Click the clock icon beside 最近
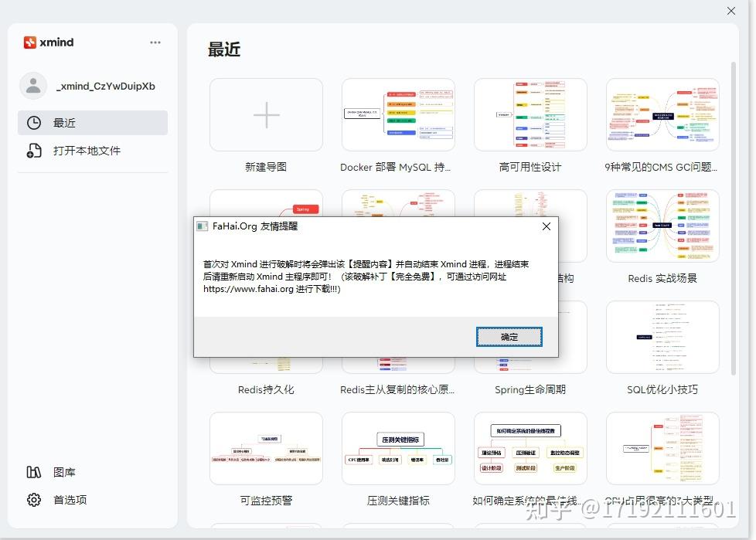The image size is (756, 540). click(34, 123)
